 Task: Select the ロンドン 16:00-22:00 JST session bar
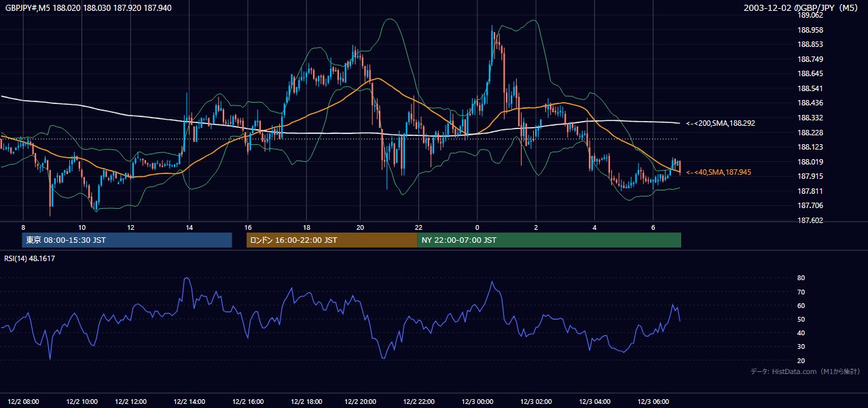(331, 240)
